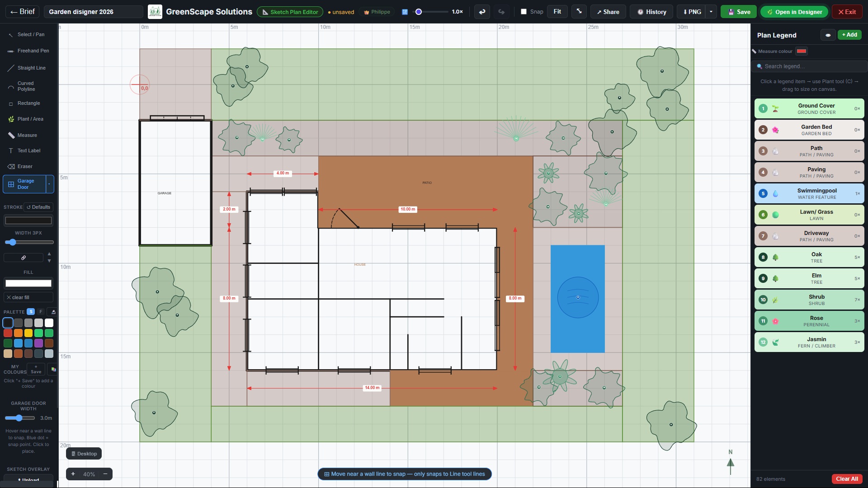Click the Share button
Image resolution: width=868 pixels, height=488 pixels.
[608, 12]
